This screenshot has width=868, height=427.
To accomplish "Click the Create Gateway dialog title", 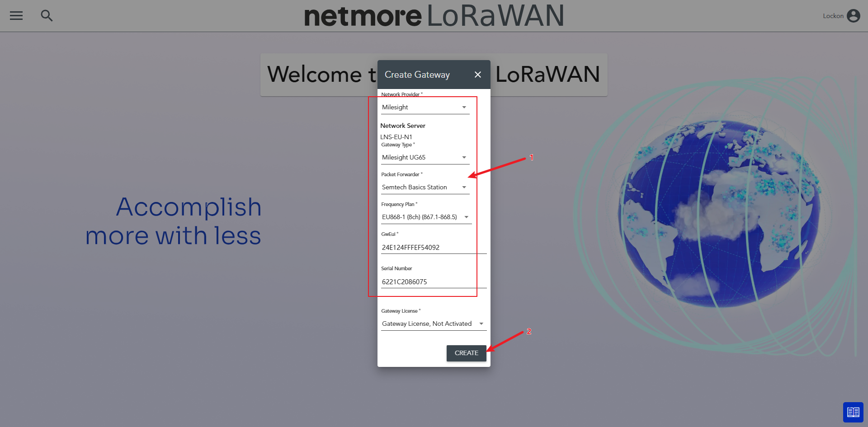I will coord(417,75).
